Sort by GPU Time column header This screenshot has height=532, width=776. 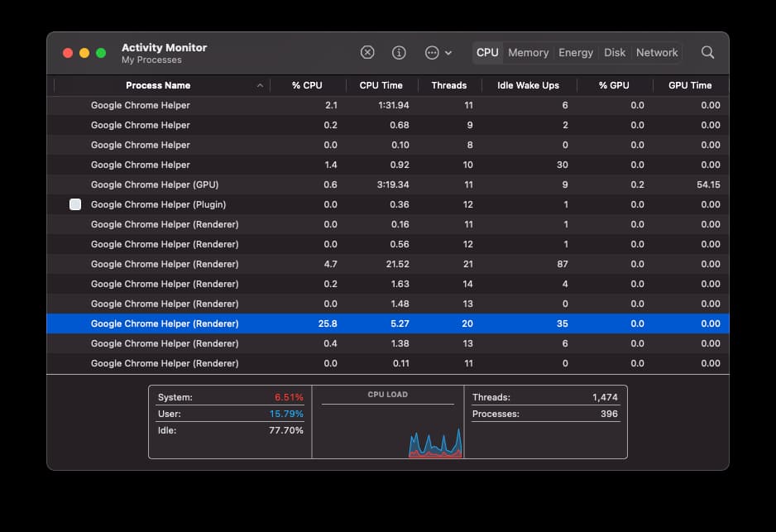point(690,85)
